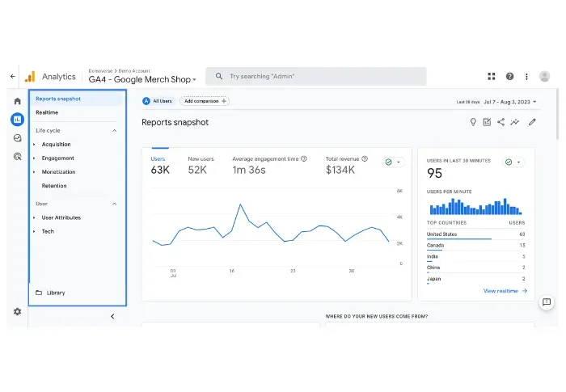Click the Insights lightbulb icon
Screen dimensions: 566x392
[x=473, y=122]
